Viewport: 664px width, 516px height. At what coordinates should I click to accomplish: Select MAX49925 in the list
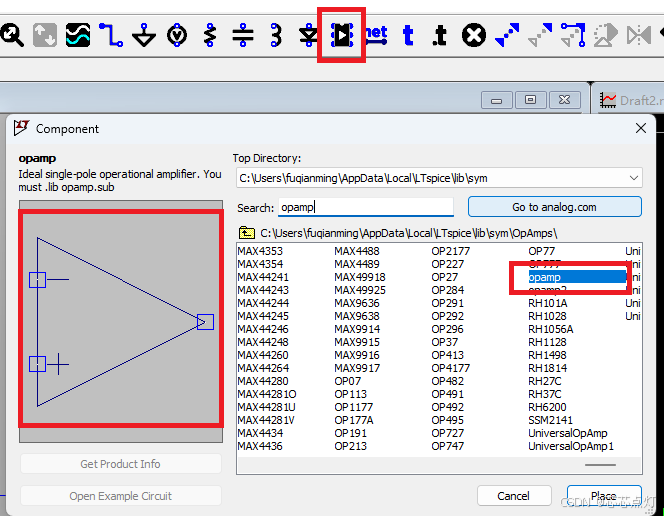pos(360,290)
